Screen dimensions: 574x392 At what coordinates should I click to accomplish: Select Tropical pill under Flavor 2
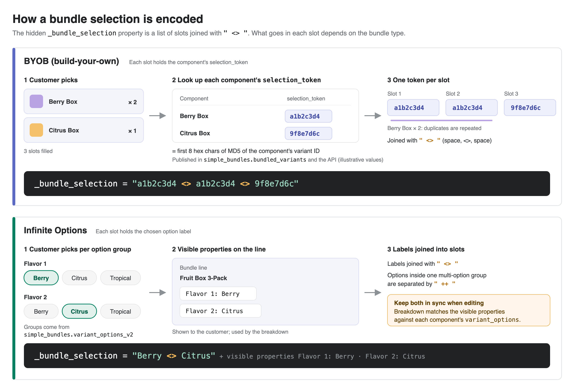pyautogui.click(x=120, y=311)
